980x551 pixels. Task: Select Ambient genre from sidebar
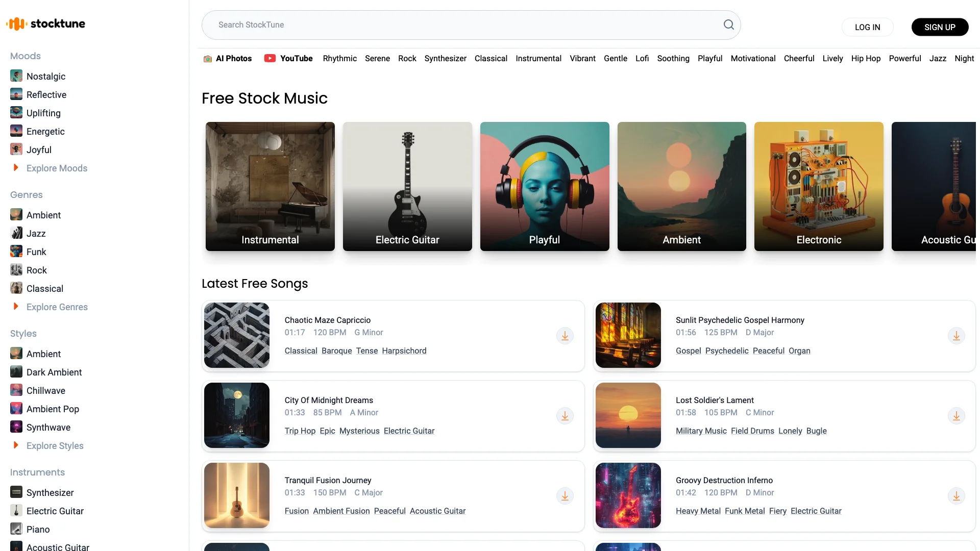[43, 215]
